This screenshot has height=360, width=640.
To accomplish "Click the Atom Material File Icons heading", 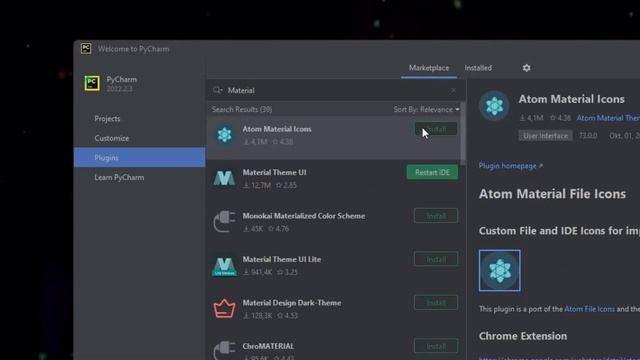I will click(552, 194).
